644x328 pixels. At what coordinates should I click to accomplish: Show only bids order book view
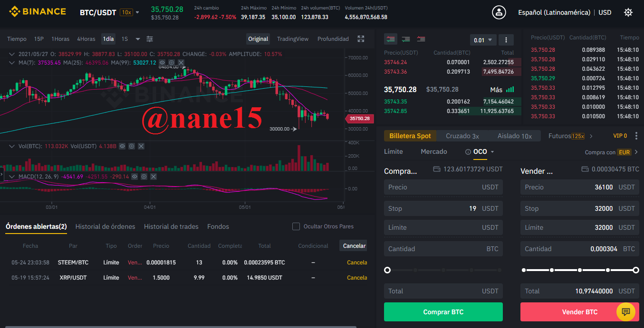406,39
